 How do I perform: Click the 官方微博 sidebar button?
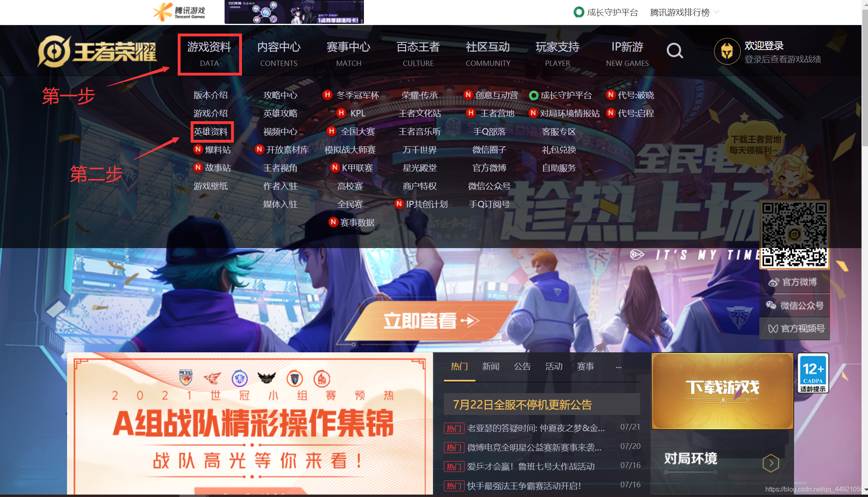pyautogui.click(x=794, y=282)
